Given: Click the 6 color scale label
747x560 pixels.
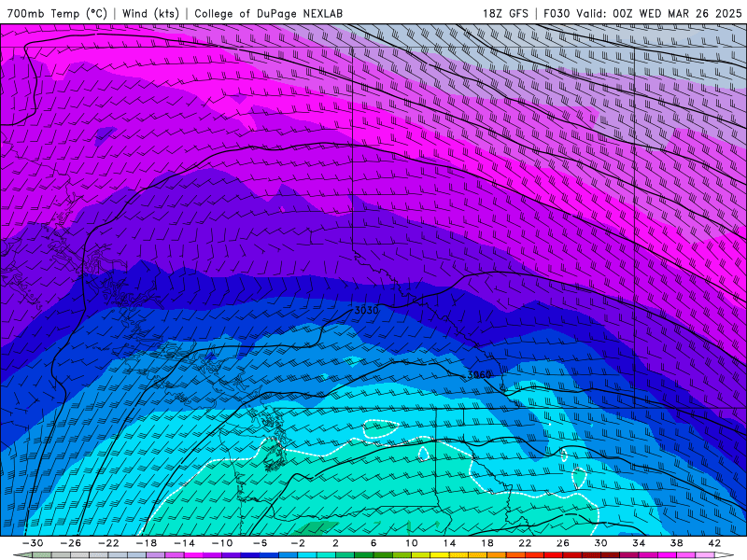Looking at the screenshot, I should click(x=373, y=543).
